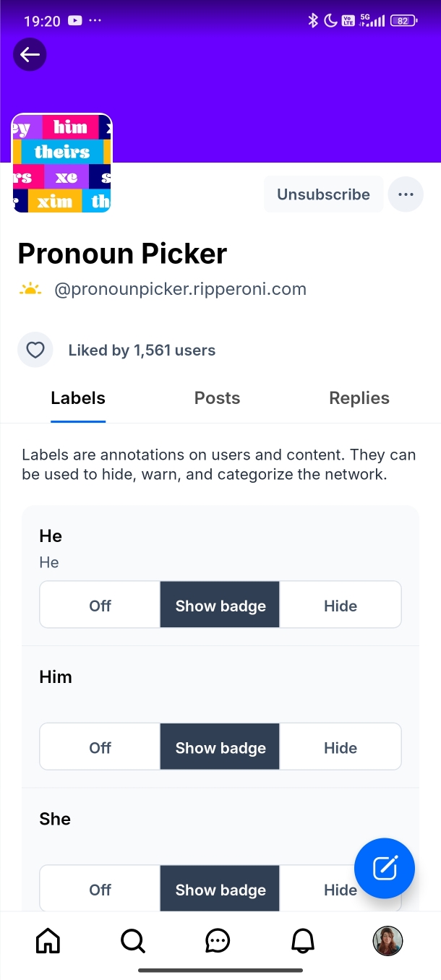Tap the compose new post button
The width and height of the screenshot is (441, 980).
pyautogui.click(x=385, y=868)
